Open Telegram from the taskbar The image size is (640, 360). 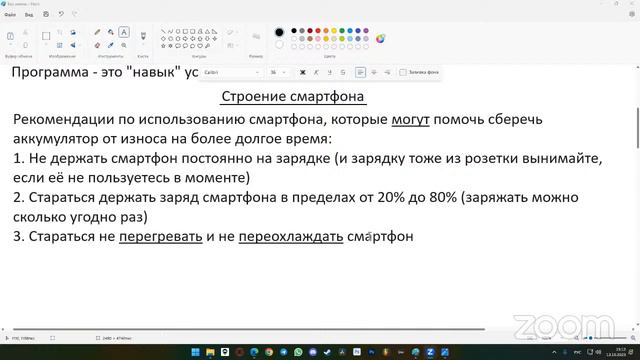pos(284,352)
